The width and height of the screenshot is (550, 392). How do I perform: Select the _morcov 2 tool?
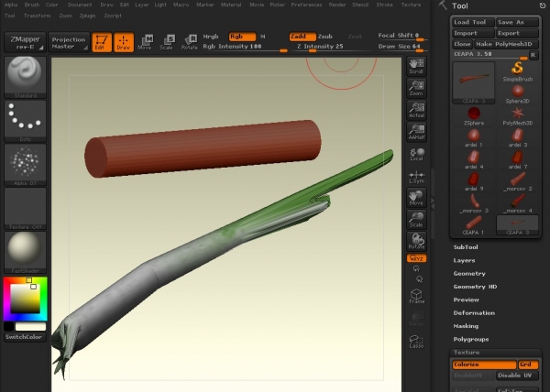pyautogui.click(x=517, y=182)
